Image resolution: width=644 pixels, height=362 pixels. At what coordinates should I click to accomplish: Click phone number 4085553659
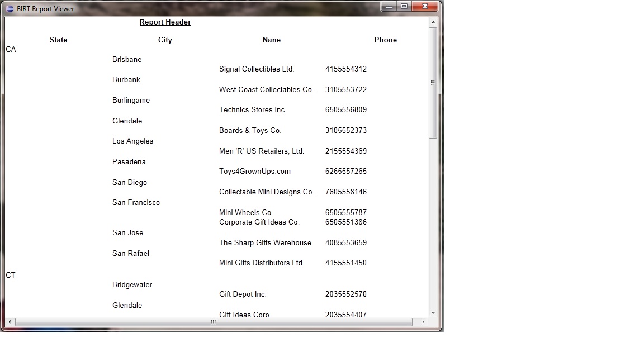tap(346, 242)
